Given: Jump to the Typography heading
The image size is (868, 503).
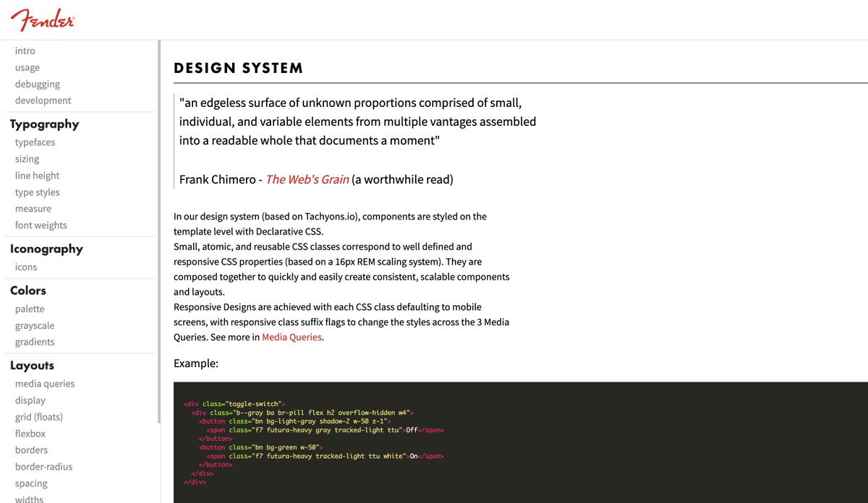Looking at the screenshot, I should point(44,124).
